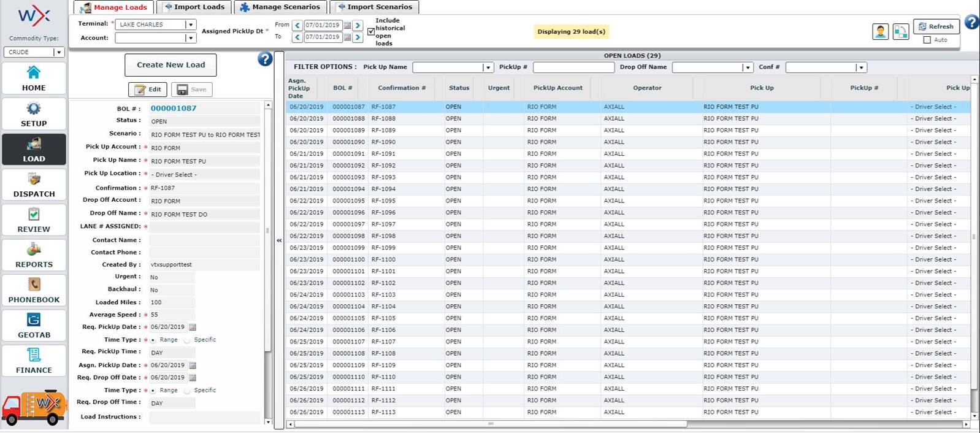Open the GEOTAB section
This screenshot has width=980, height=433.
point(34,325)
